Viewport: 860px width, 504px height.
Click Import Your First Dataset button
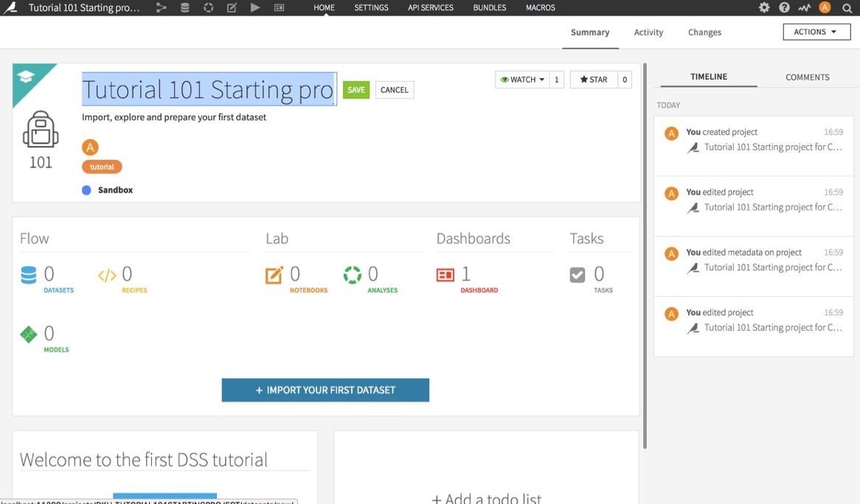(x=325, y=390)
